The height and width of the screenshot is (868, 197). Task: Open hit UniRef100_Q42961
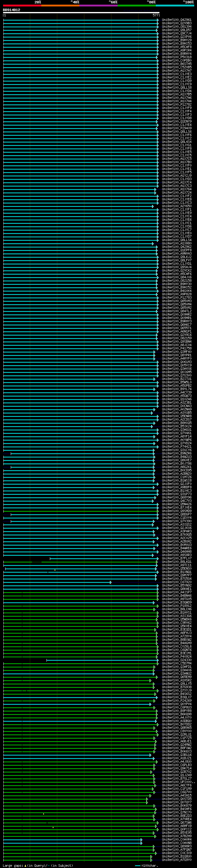(176, 20)
